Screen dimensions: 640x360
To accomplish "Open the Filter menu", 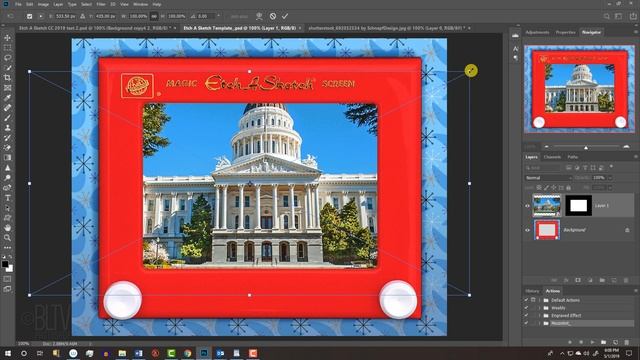I will coord(101,4).
